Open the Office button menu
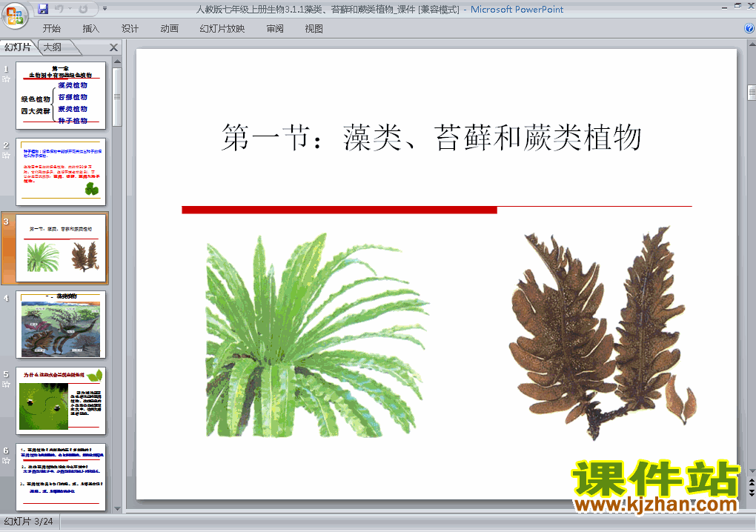756x532 pixels. (x=15, y=16)
